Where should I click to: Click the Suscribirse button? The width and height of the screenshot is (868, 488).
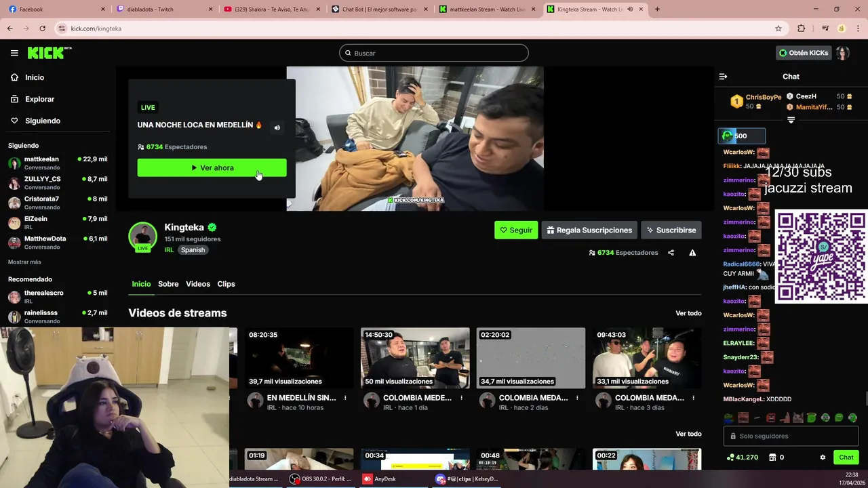click(x=671, y=230)
